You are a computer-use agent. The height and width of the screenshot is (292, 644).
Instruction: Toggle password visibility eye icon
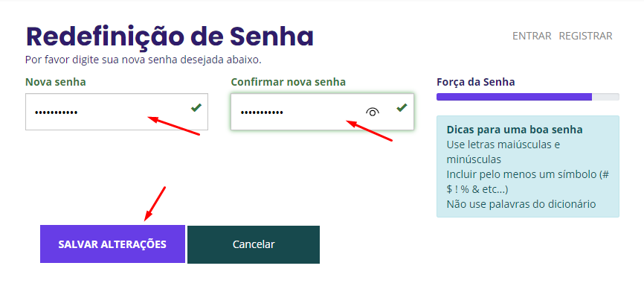coord(372,112)
